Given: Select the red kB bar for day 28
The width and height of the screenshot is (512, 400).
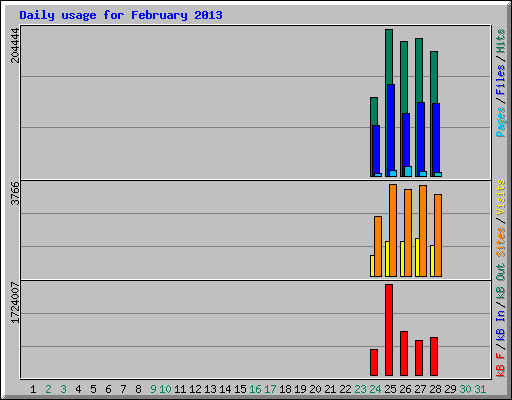Looking at the screenshot, I should point(434,357).
